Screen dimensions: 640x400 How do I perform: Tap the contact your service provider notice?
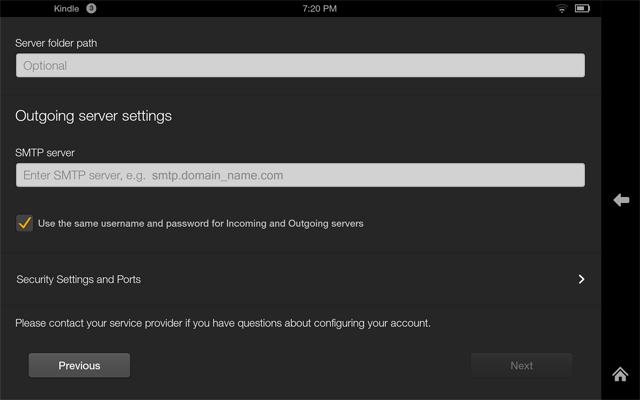pos(223,323)
